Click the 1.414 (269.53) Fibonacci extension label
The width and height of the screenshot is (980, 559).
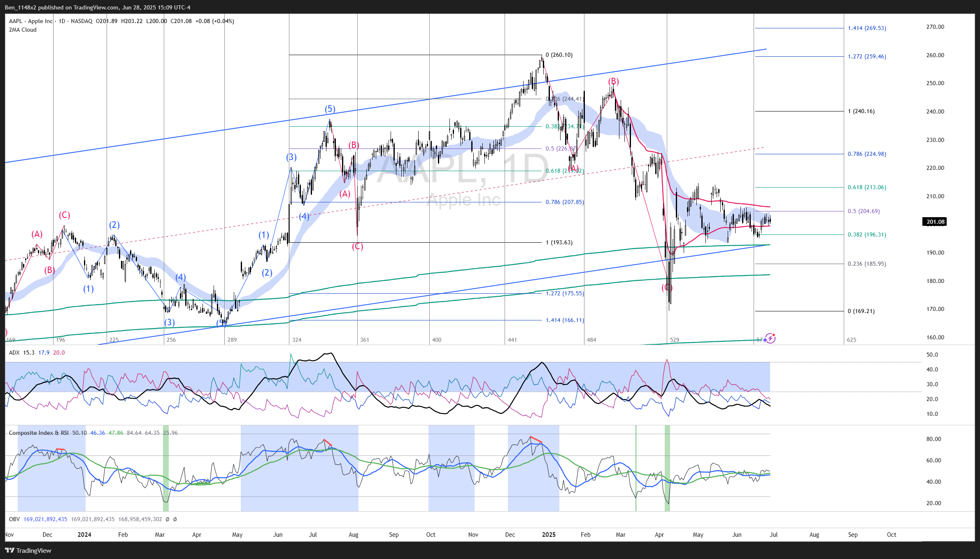tap(867, 28)
